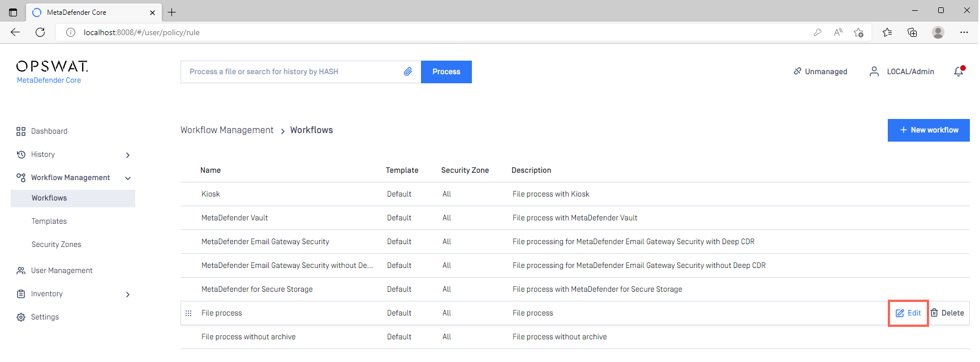Click the blue Process button
This screenshot has width=980, height=362.
446,72
